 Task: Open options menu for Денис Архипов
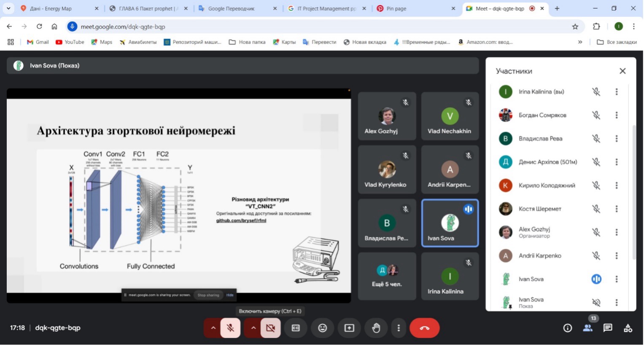click(x=617, y=162)
